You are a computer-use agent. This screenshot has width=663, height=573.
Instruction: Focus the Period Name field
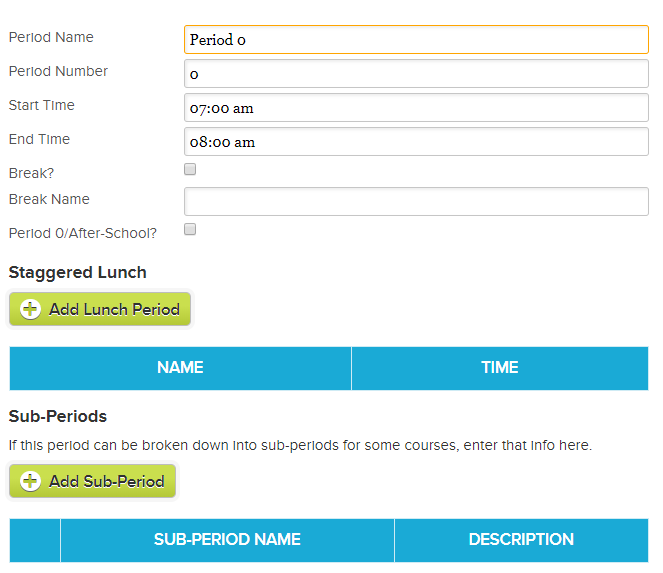pyautogui.click(x=416, y=39)
